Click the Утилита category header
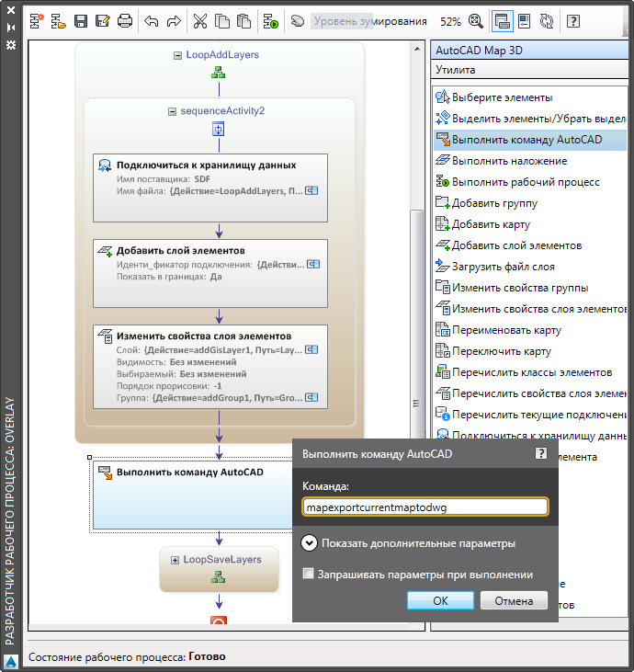This screenshot has width=634, height=672. pyautogui.click(x=529, y=70)
